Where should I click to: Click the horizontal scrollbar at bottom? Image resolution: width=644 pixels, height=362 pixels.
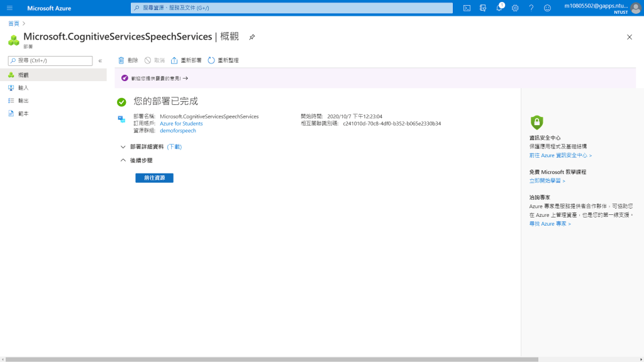(272, 359)
